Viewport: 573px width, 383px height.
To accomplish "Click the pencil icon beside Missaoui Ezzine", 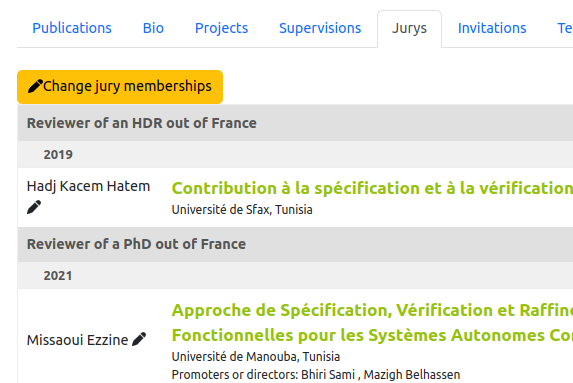I will click(139, 339).
